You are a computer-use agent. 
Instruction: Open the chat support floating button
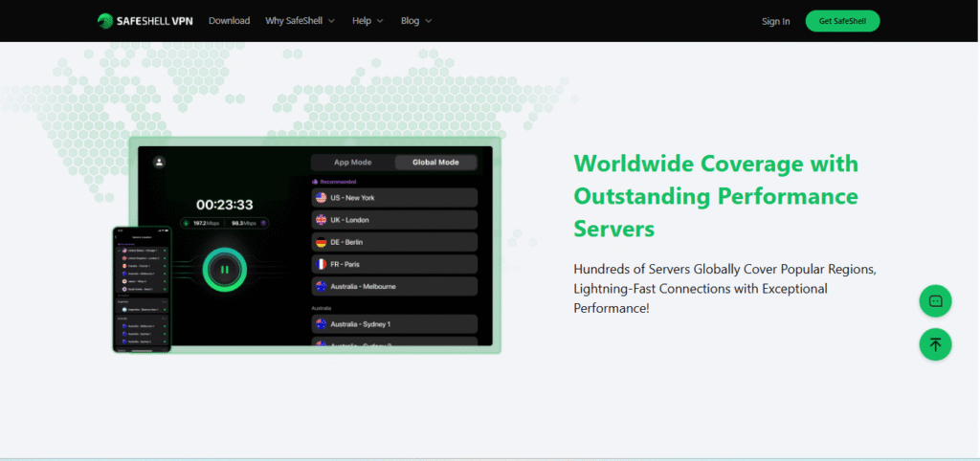[x=935, y=300]
